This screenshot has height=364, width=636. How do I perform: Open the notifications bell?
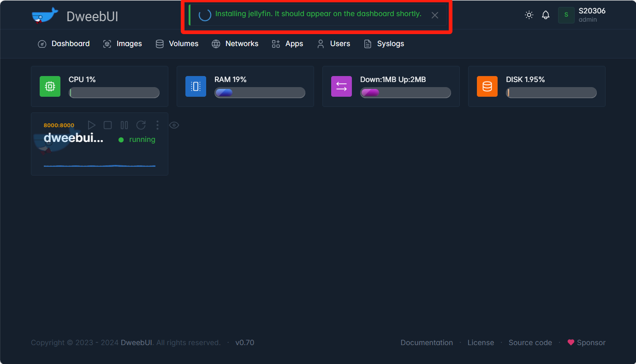click(546, 15)
